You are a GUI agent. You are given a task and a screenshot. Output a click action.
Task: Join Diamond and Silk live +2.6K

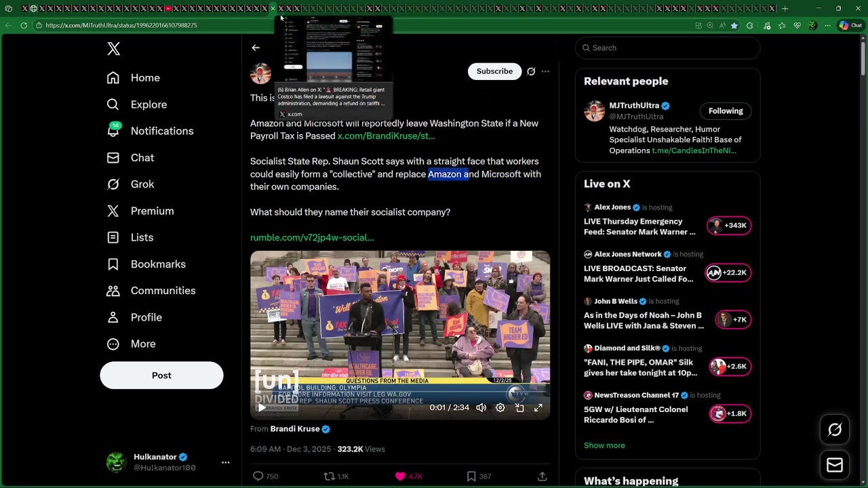point(730,367)
